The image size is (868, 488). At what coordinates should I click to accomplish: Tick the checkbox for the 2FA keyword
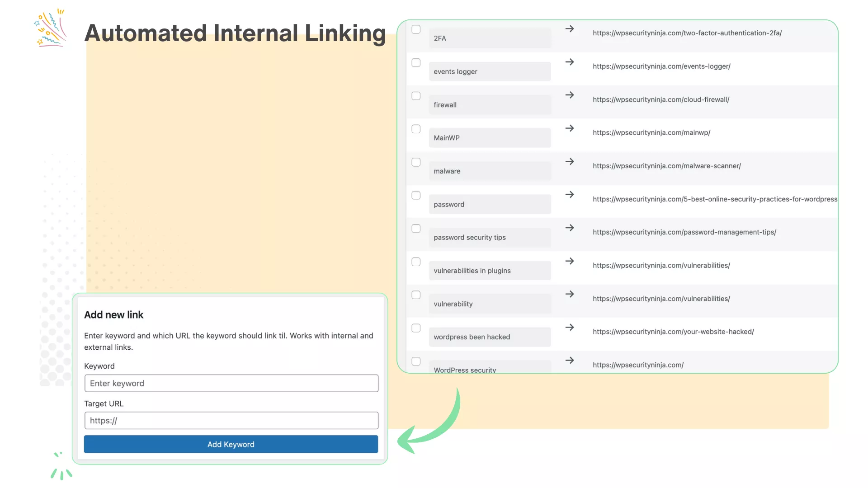point(416,29)
